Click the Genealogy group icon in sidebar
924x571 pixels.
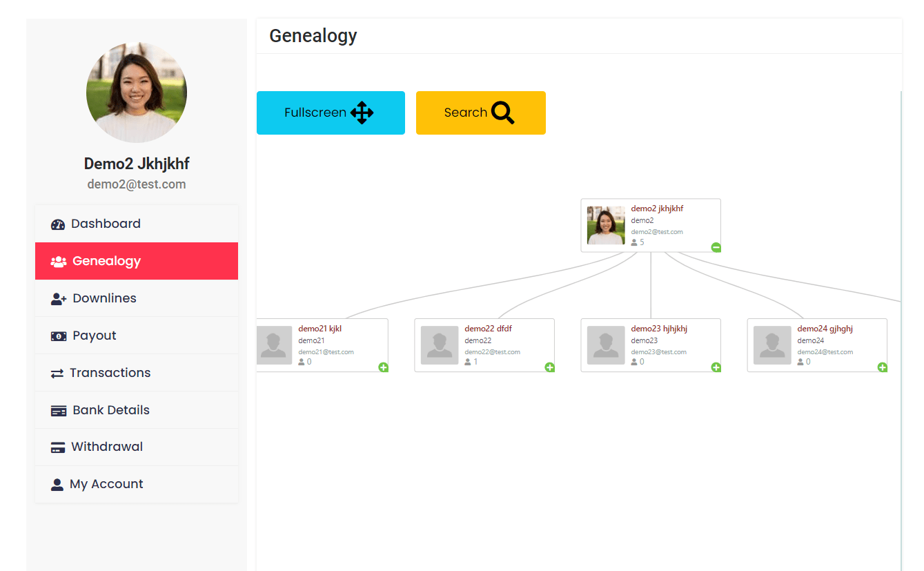[58, 261]
